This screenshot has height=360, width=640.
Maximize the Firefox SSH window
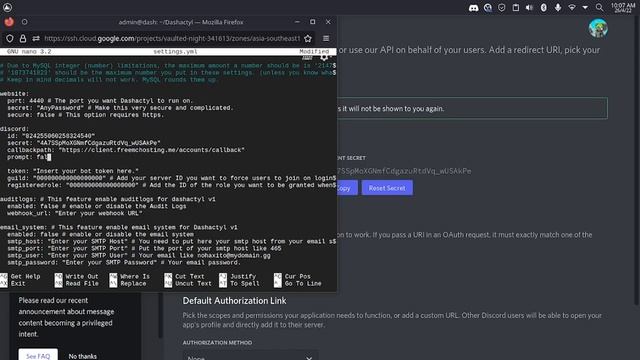pyautogui.click(x=313, y=22)
